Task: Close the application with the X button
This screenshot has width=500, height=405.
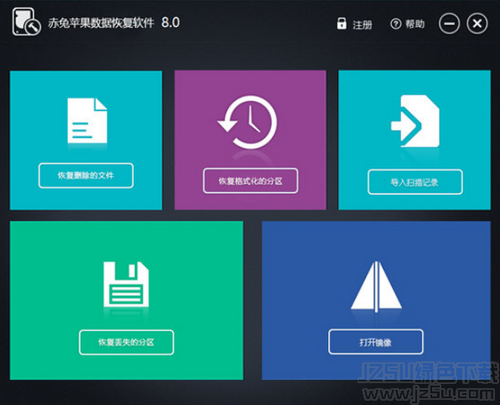Action: pos(477,23)
